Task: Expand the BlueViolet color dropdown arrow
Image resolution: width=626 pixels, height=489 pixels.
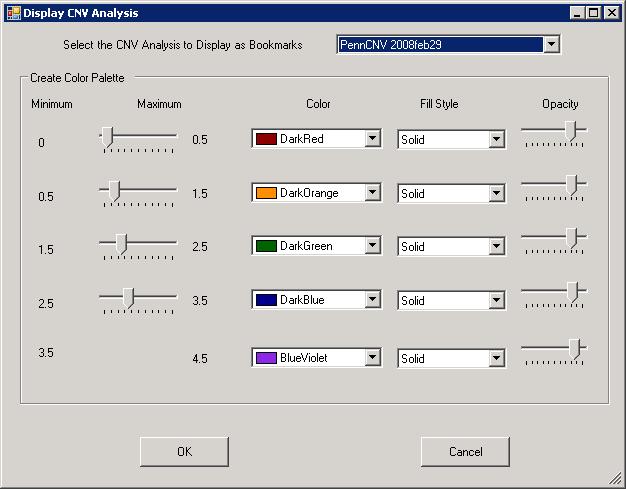Action: pos(372,357)
